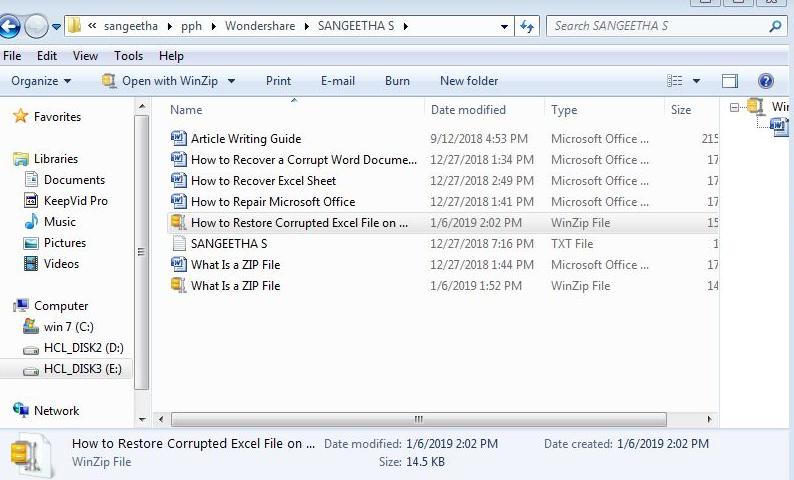
Task: Click the Back navigation arrow button
Action: 9,26
